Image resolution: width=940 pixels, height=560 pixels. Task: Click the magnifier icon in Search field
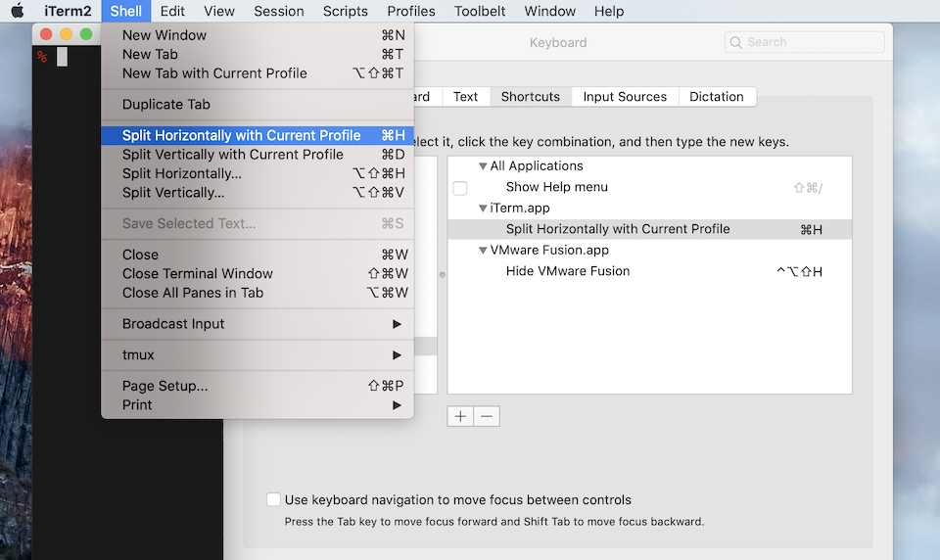[736, 42]
